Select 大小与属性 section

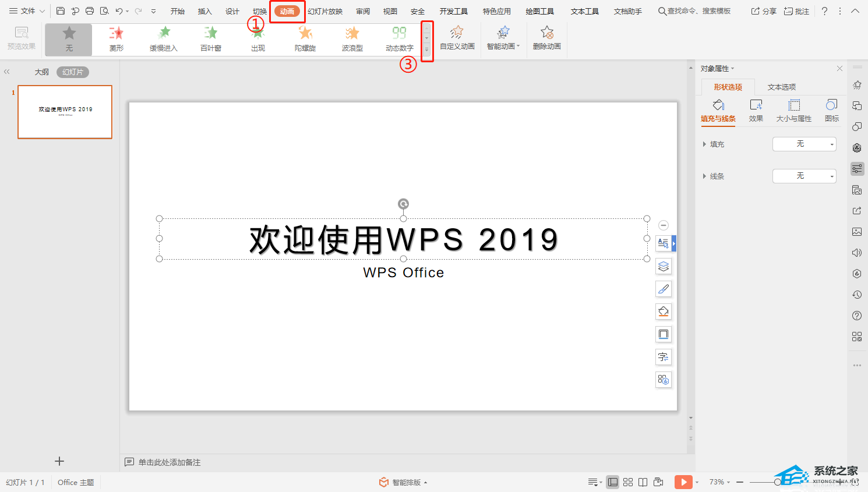pyautogui.click(x=794, y=111)
